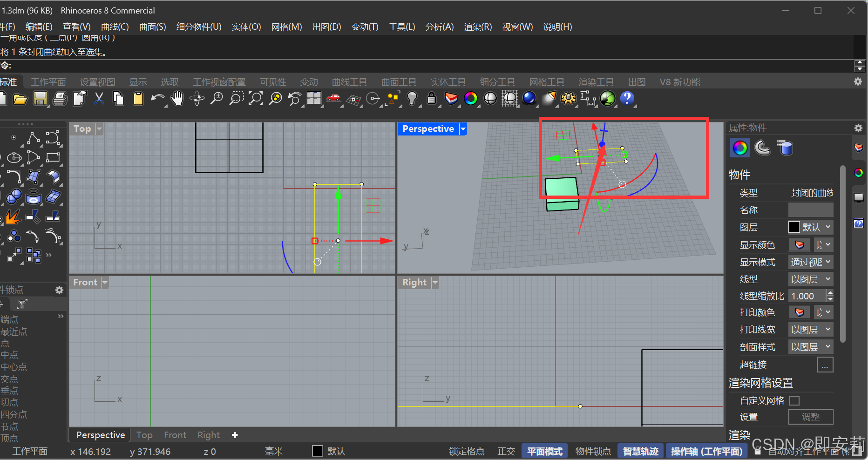Click 操作轴 (工作平面) in status bar
This screenshot has width=868, height=460.
click(x=706, y=451)
